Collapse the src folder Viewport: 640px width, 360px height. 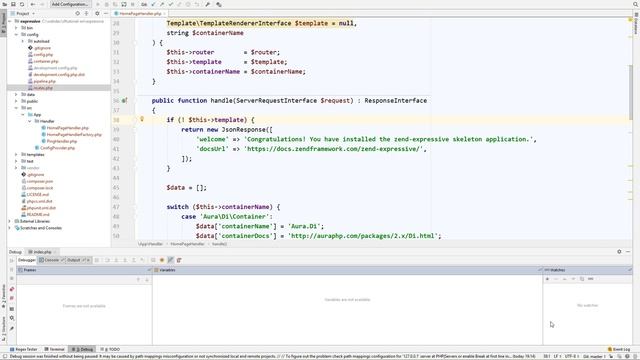pyautogui.click(x=16, y=108)
